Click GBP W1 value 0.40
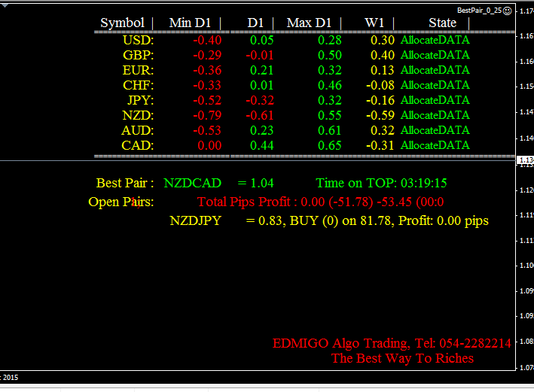Screen dimensions: 534x392 383,55
